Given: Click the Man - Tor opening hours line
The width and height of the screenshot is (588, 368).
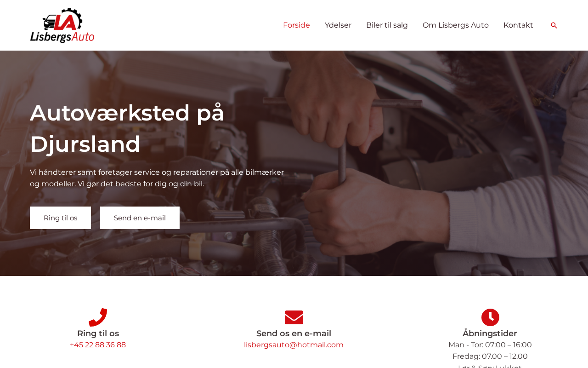Looking at the screenshot, I should click(490, 345).
